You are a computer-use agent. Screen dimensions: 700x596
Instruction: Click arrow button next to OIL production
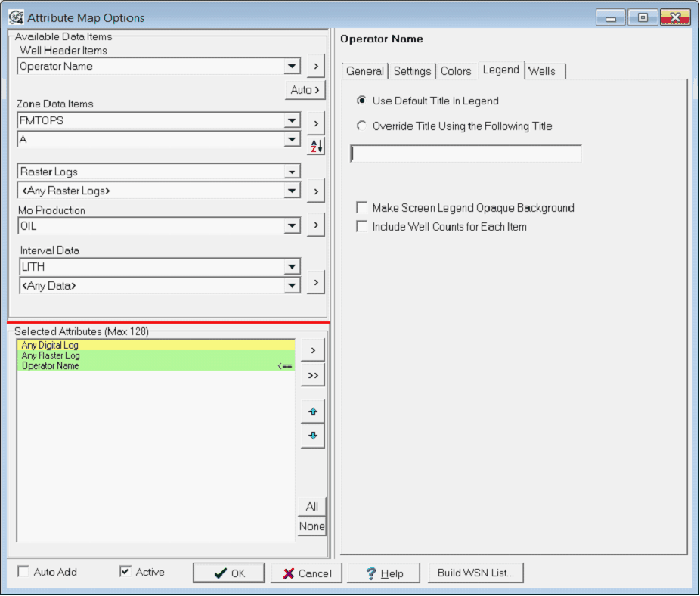[x=315, y=225]
